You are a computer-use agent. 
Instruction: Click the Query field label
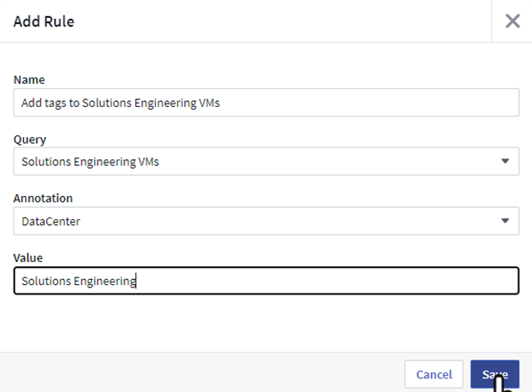pyautogui.click(x=30, y=139)
